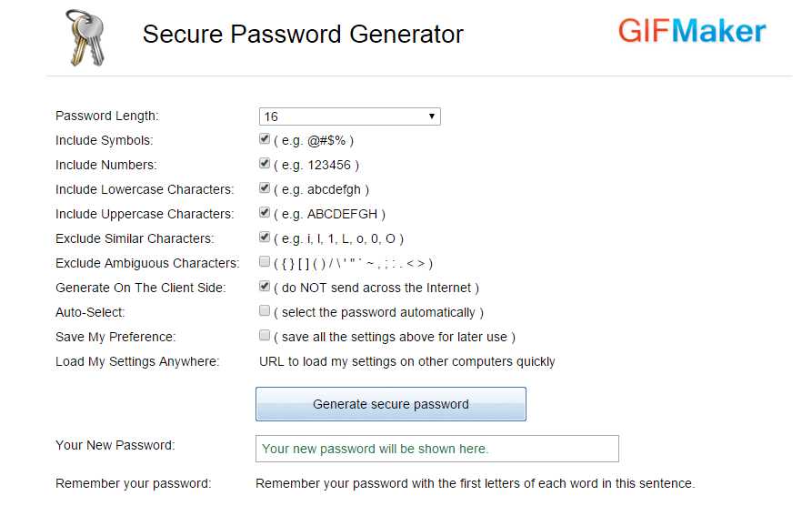This screenshot has width=812, height=516.
Task: Enable the Auto-Select checkbox
Action: (x=265, y=311)
